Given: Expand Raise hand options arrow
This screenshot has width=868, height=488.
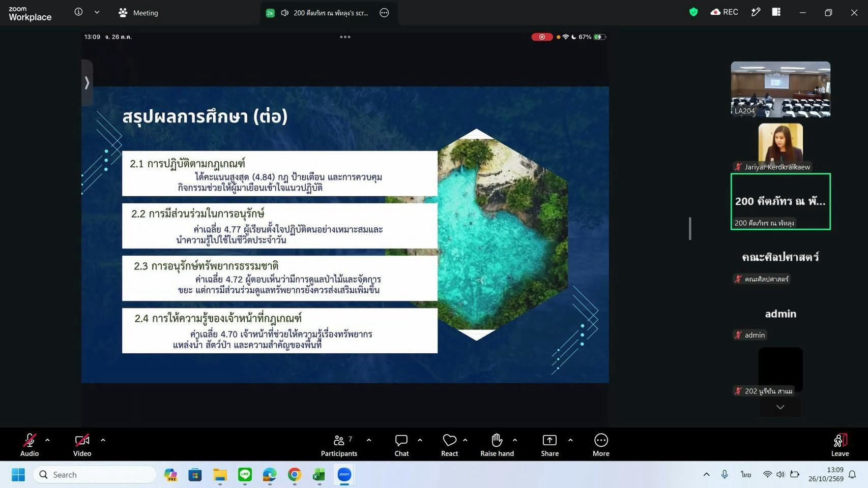Looking at the screenshot, I should [515, 440].
